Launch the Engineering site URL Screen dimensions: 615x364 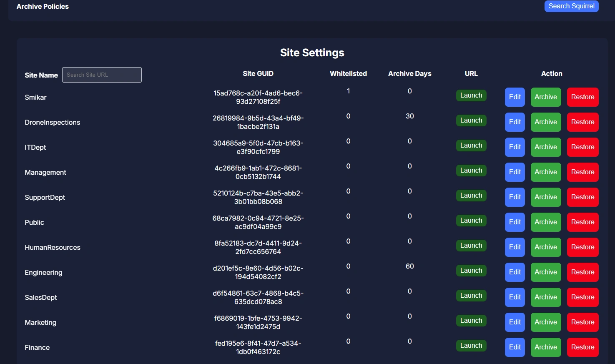point(471,271)
